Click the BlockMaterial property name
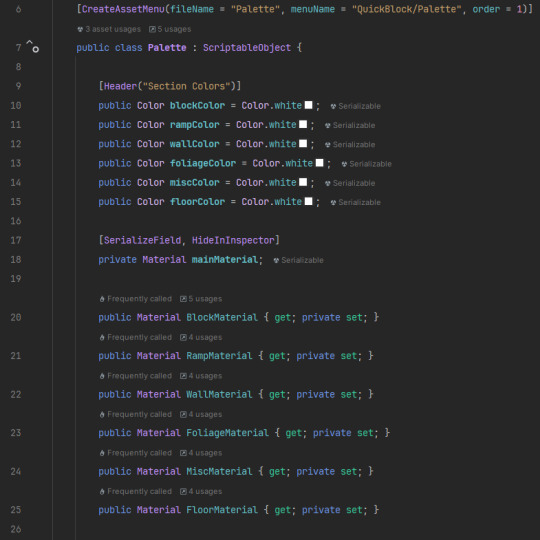The height and width of the screenshot is (540, 540). click(222, 317)
